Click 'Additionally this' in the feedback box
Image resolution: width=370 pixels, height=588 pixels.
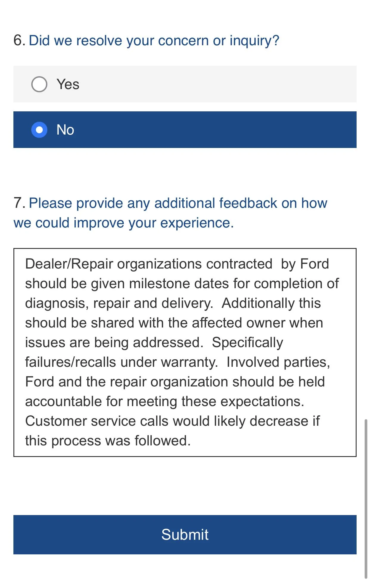271,303
